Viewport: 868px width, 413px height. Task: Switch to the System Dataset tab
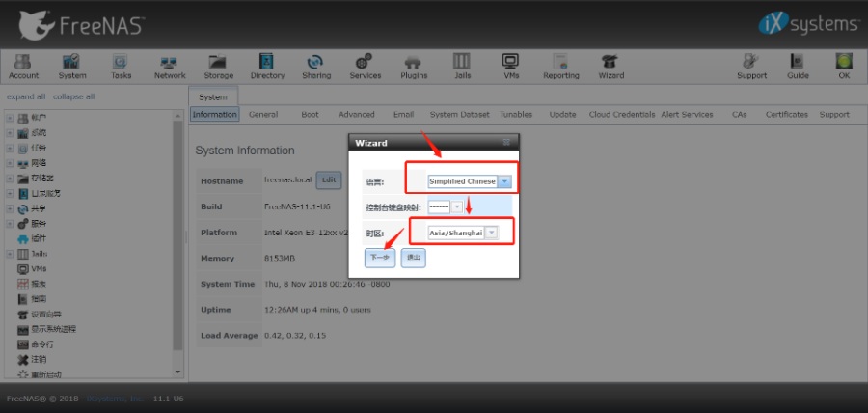[459, 115]
